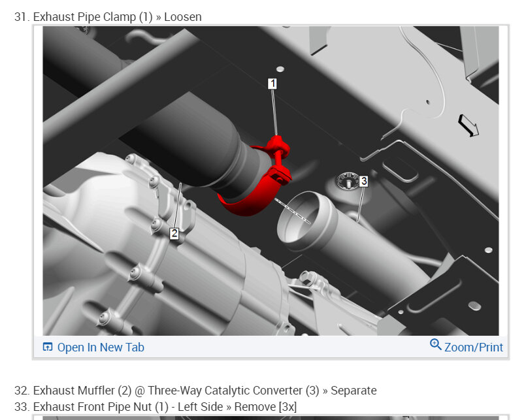Viewport: 526px width, 420px height.
Task: Click the exhaust clamp diagram image
Action: (x=271, y=181)
